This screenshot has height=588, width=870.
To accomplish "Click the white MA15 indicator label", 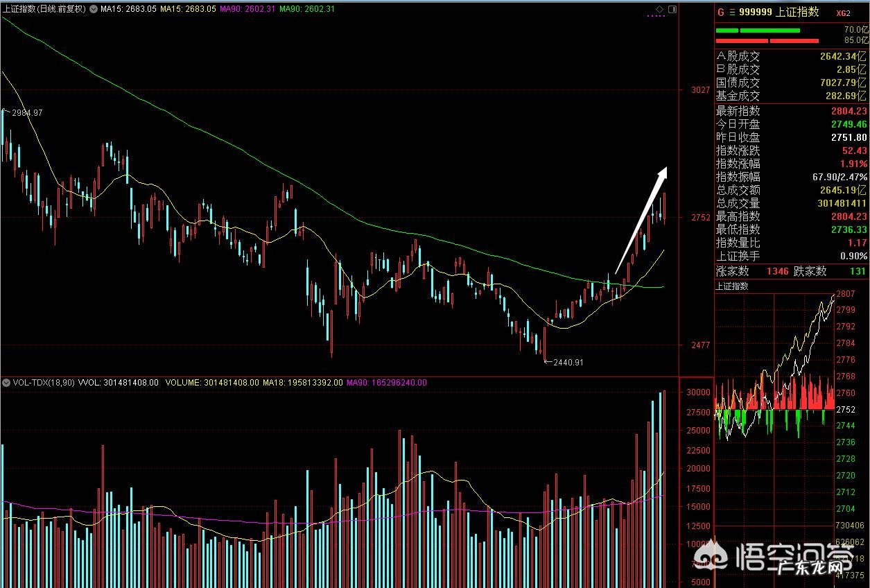I will point(127,9).
